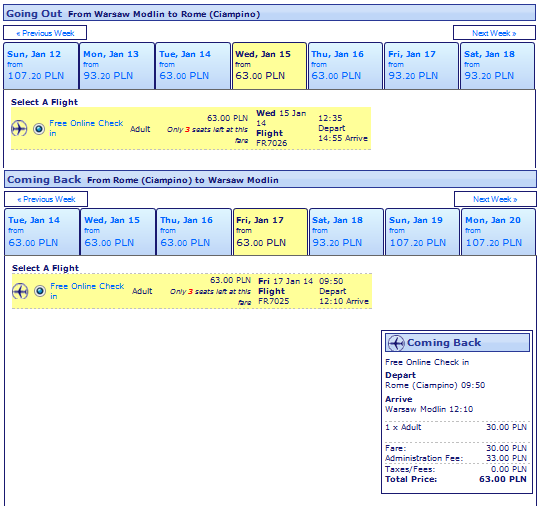This screenshot has width=538, height=506.
Task: Click the 14:55 Arrive time
Action: point(343,138)
